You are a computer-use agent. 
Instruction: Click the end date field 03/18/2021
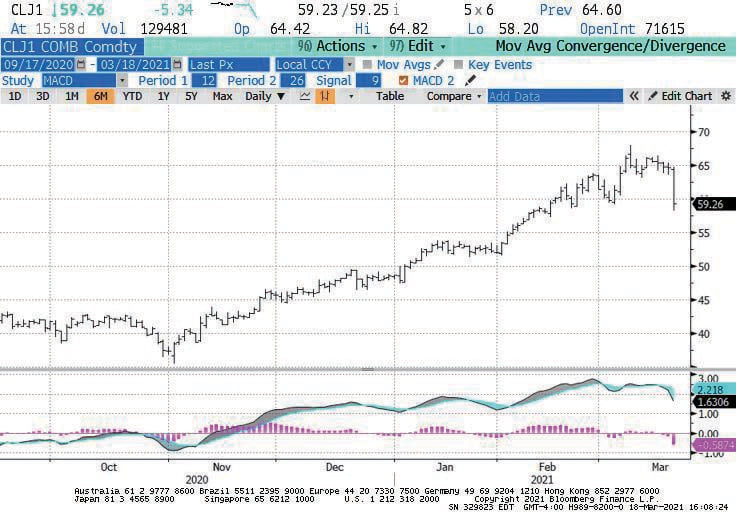pyautogui.click(x=135, y=64)
